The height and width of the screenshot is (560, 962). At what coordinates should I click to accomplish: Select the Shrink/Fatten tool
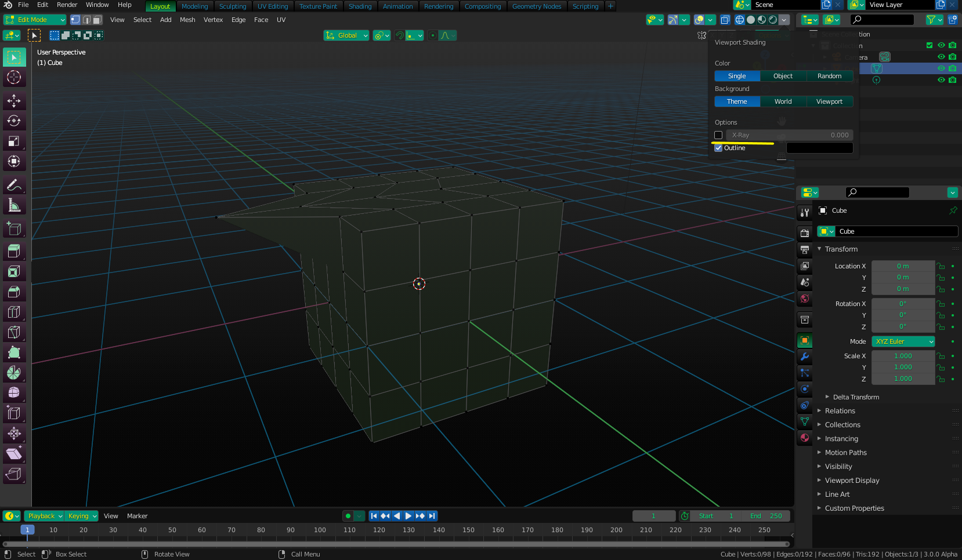14,434
